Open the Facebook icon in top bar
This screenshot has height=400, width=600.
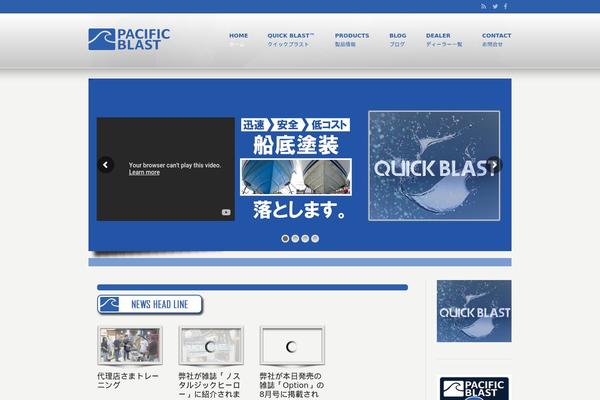[x=505, y=7]
